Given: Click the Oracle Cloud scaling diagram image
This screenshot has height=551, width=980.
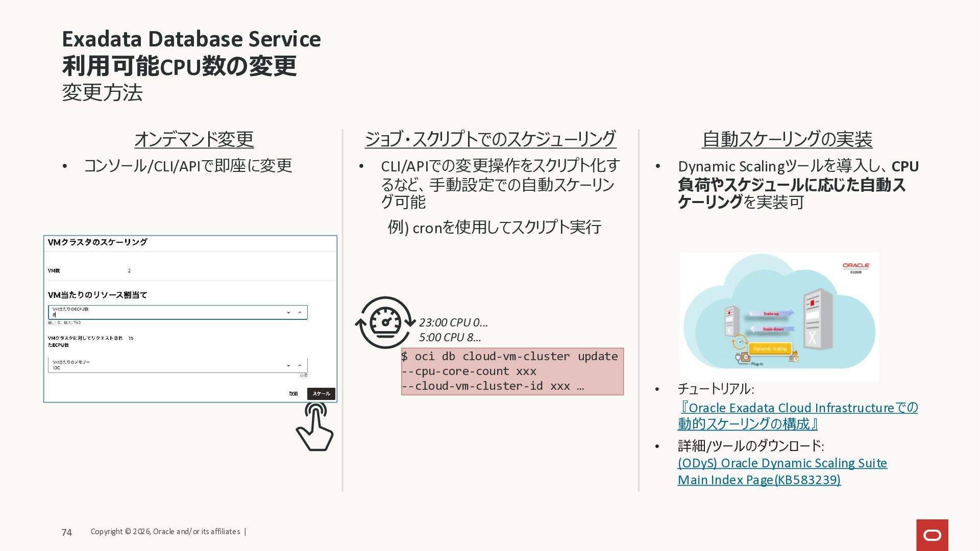Looking at the screenshot, I should 779,316.
